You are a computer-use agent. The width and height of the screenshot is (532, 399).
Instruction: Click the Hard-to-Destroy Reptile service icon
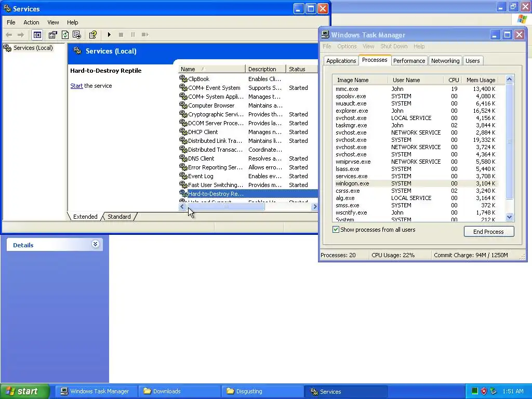[183, 193]
